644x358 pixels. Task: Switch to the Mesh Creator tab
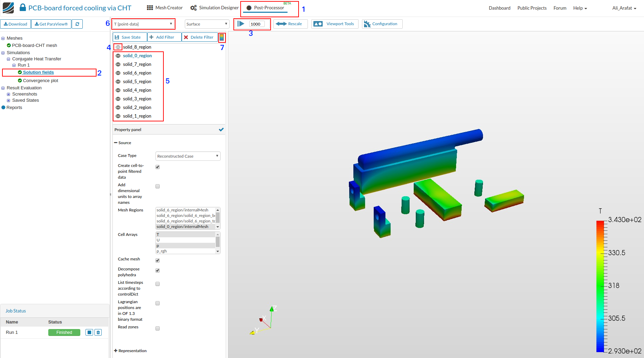(165, 8)
